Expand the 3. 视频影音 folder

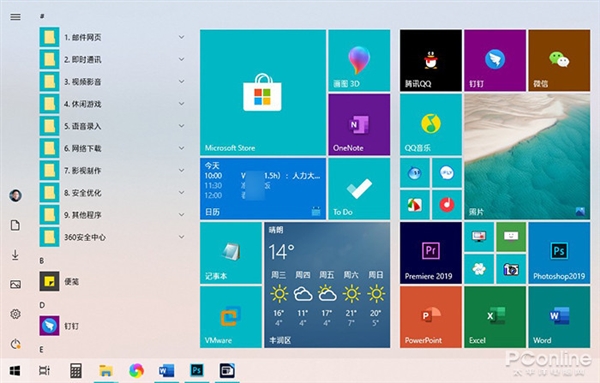point(113,81)
